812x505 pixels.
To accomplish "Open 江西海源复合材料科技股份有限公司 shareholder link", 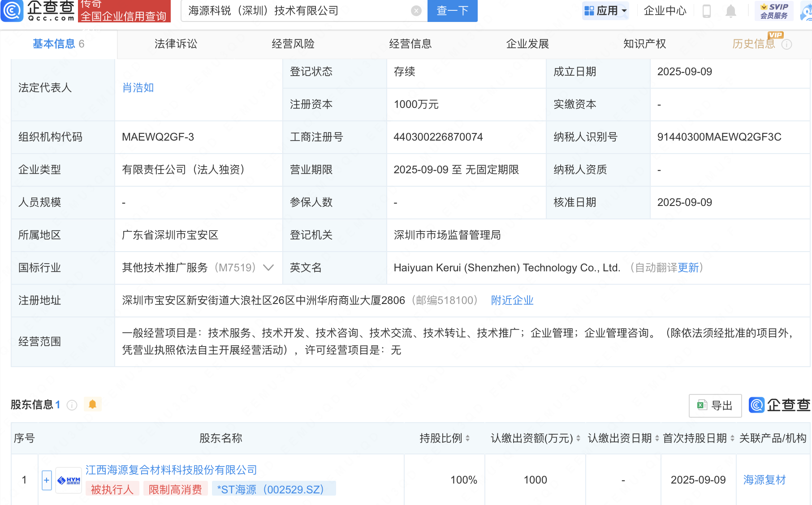I will [x=171, y=470].
